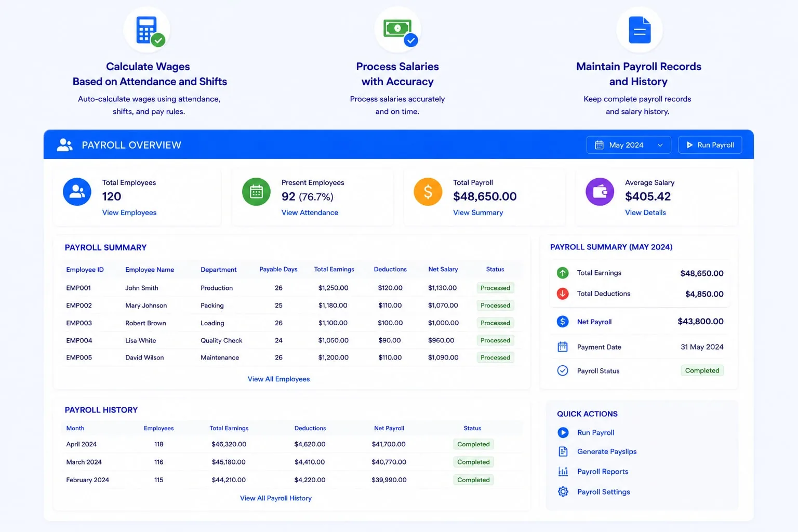798x532 pixels.
Task: Click the Total Employees blue icon
Action: (77, 192)
